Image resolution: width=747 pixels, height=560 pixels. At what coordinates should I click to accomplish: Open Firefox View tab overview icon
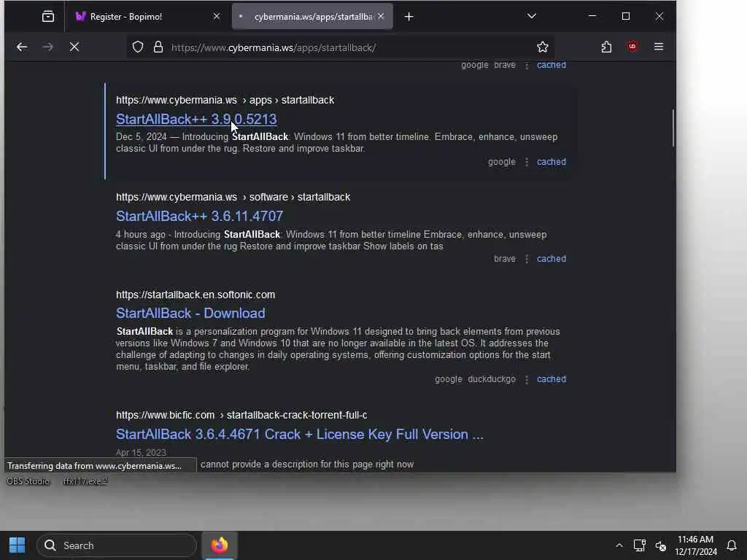pos(48,17)
